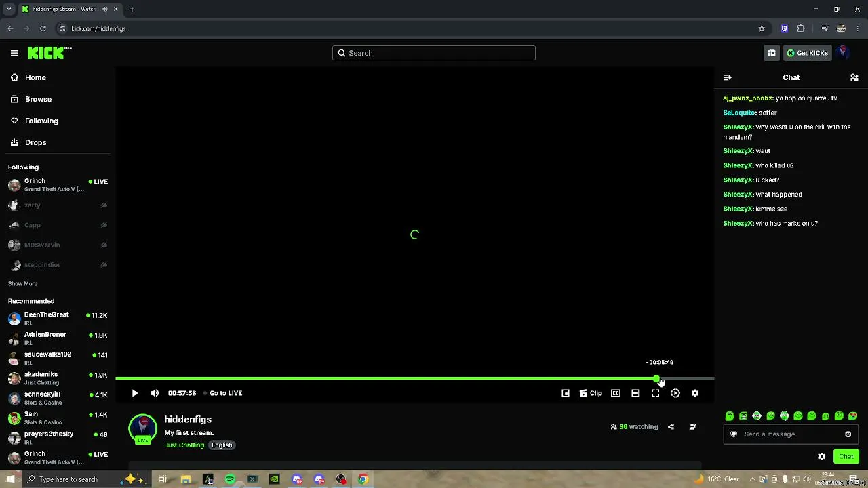Open Chrome tab search dropdown
This screenshot has width=868, height=488.
(9, 9)
